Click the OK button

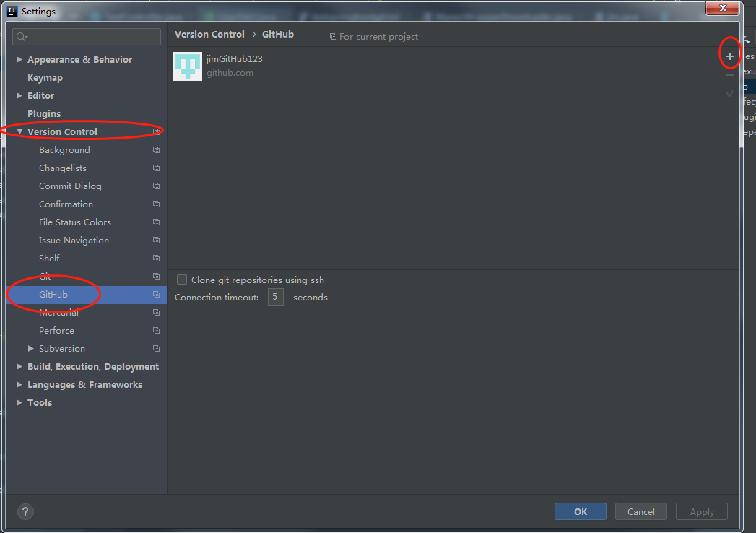(580, 511)
